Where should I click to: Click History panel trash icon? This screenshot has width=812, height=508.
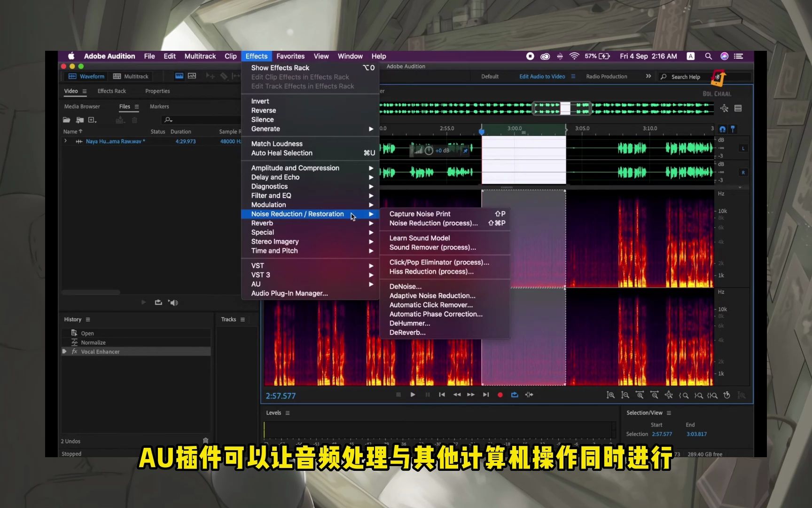205,441
